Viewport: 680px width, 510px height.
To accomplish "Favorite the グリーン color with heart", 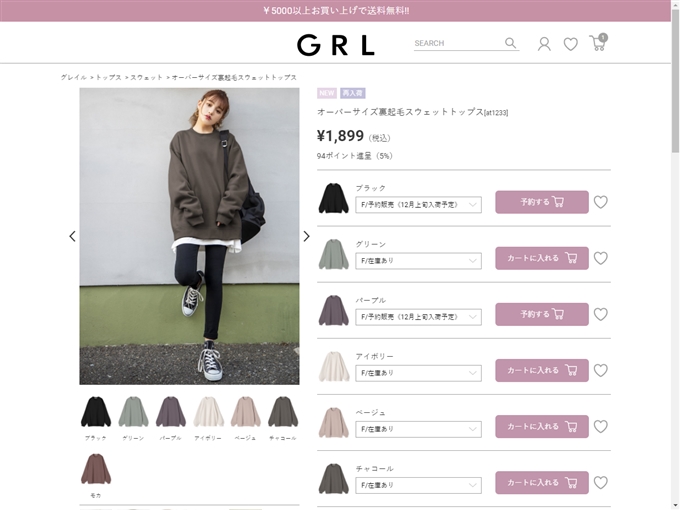I will pos(601,258).
